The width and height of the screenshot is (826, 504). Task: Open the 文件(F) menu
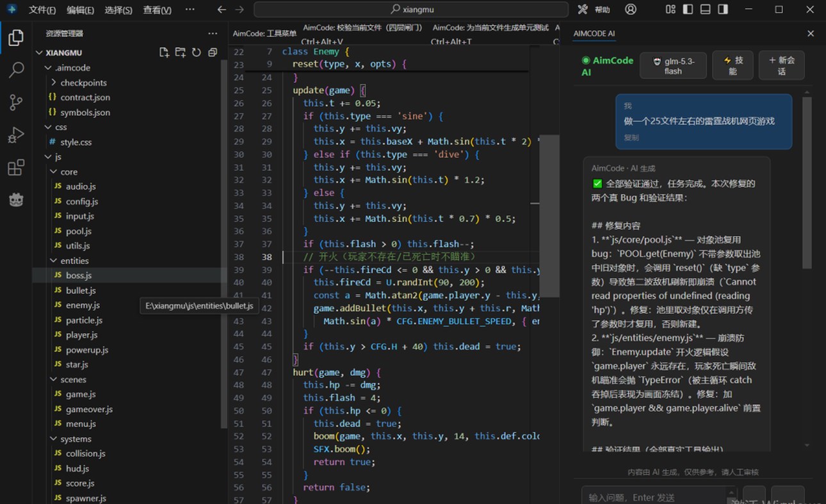pyautogui.click(x=42, y=10)
